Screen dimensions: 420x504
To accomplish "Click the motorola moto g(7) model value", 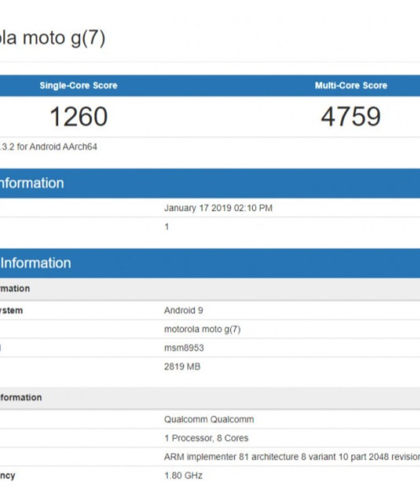I will click(202, 329).
